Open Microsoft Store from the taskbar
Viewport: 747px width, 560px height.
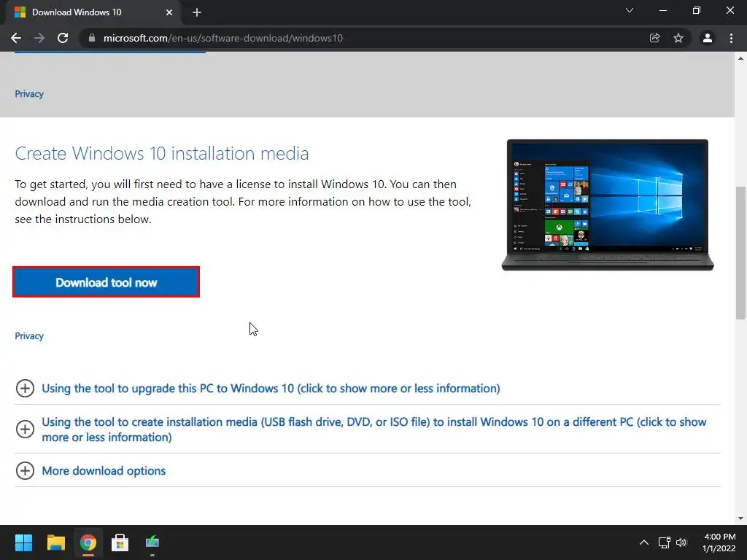pyautogui.click(x=120, y=542)
